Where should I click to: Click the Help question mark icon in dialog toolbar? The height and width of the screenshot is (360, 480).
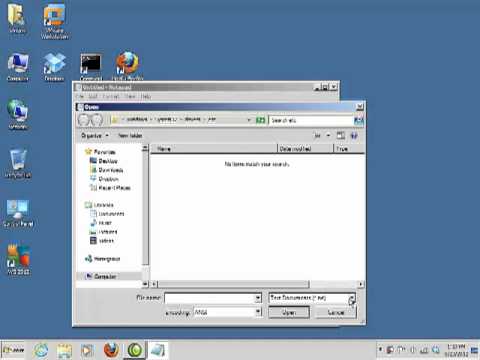coord(354,135)
